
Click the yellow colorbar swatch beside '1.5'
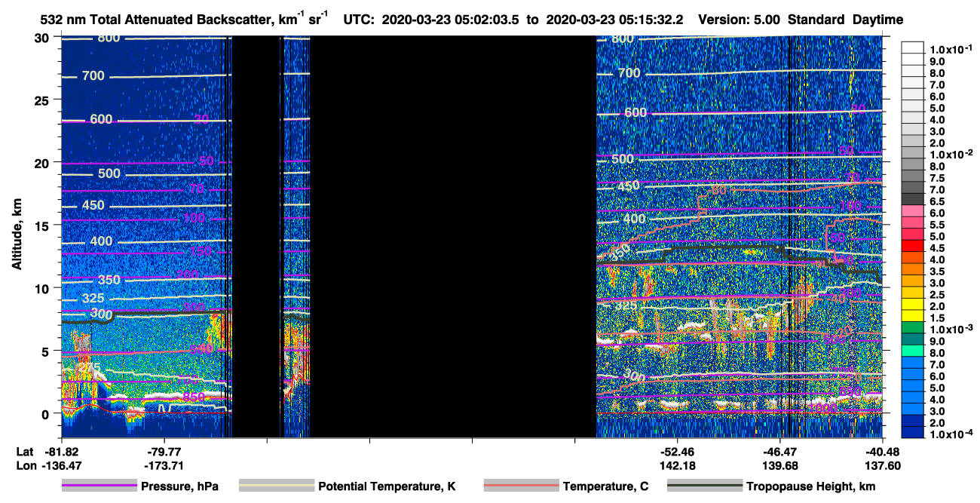pyautogui.click(x=913, y=317)
